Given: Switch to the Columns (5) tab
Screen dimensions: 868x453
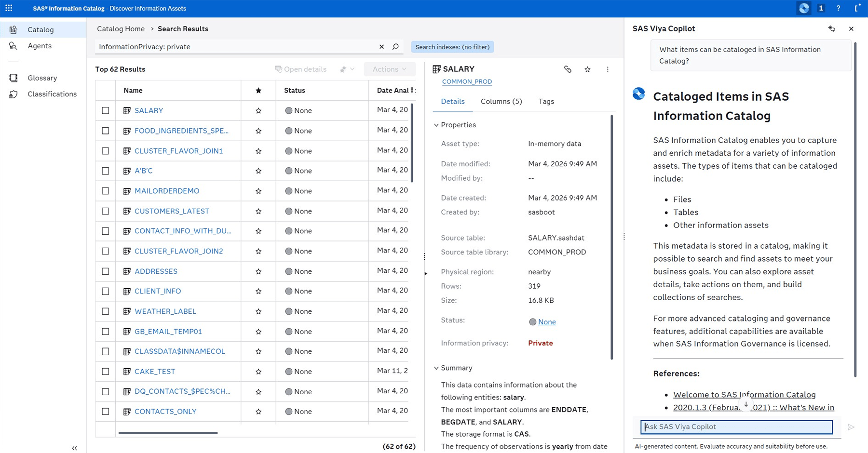Looking at the screenshot, I should pyautogui.click(x=501, y=101).
